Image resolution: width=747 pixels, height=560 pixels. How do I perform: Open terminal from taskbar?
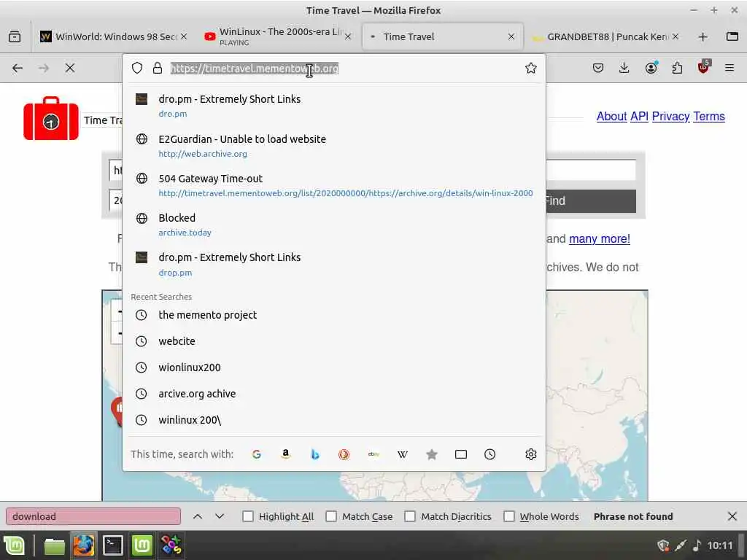113,545
